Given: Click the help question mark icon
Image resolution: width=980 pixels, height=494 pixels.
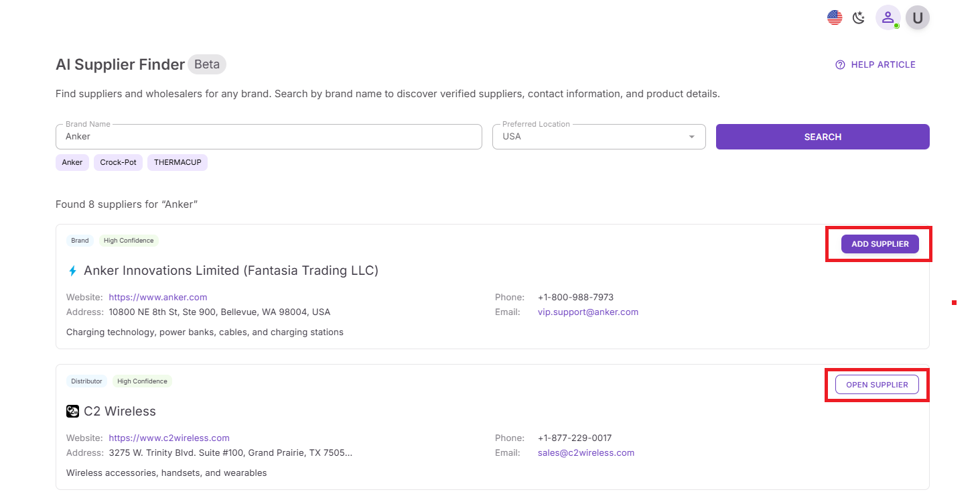Looking at the screenshot, I should click(x=840, y=65).
